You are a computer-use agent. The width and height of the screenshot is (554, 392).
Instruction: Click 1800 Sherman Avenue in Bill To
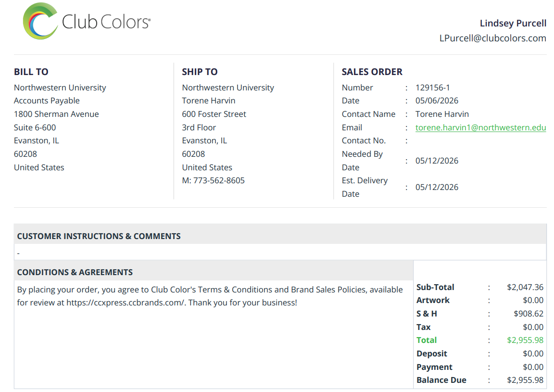coord(56,114)
